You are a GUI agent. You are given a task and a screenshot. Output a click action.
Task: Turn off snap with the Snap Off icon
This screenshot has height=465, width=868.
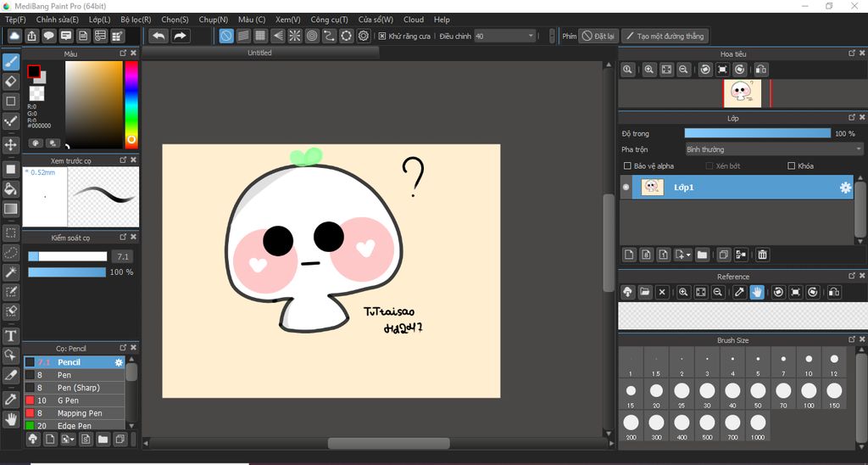coord(225,36)
